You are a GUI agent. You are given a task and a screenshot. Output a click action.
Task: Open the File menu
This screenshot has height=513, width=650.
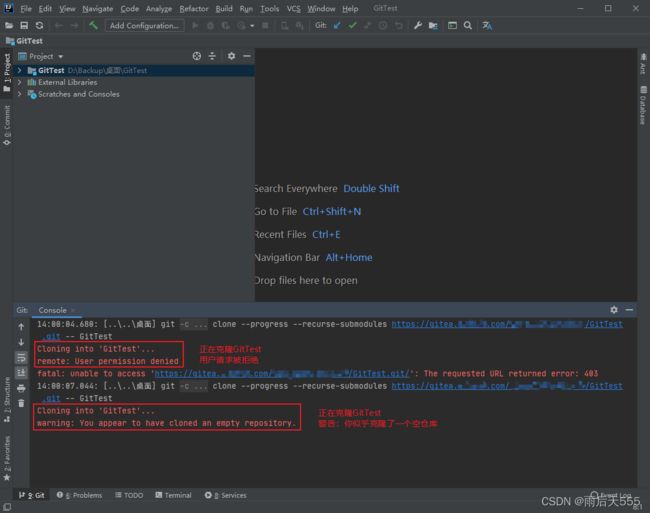[x=26, y=9]
